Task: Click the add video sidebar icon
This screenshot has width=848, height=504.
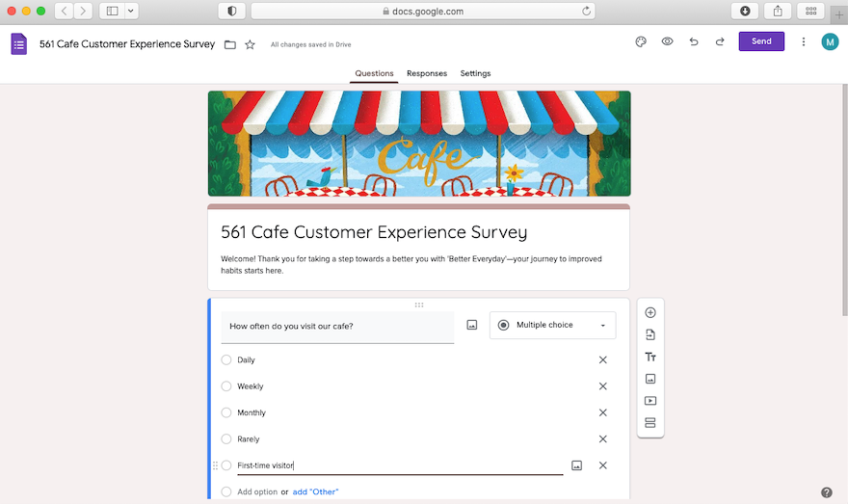Action: (650, 401)
